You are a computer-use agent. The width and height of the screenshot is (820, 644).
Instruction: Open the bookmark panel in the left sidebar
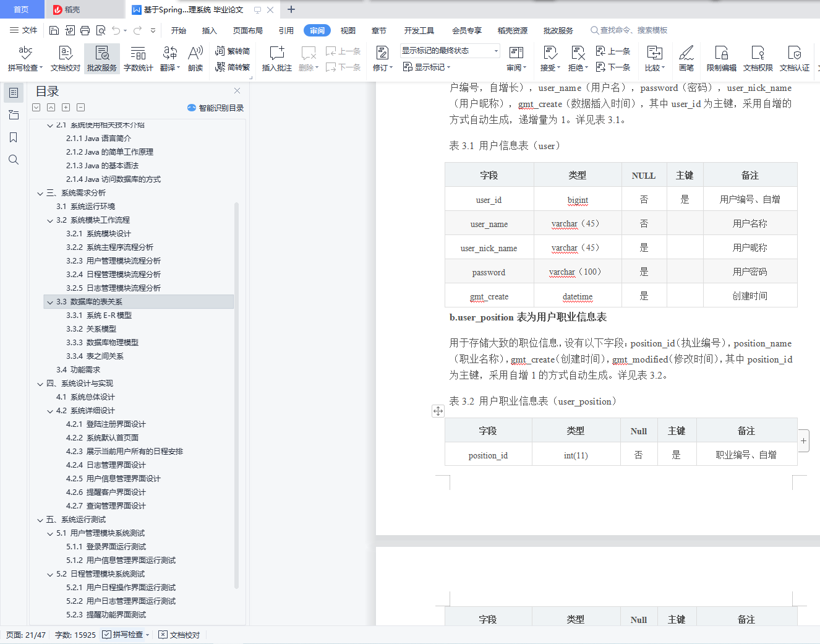tap(13, 137)
